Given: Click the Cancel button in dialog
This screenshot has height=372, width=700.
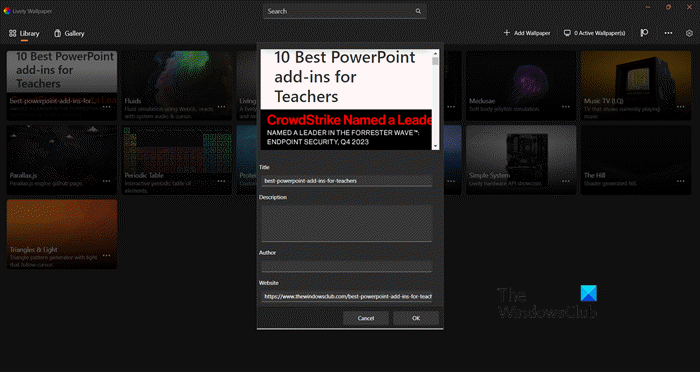Looking at the screenshot, I should coord(366,318).
